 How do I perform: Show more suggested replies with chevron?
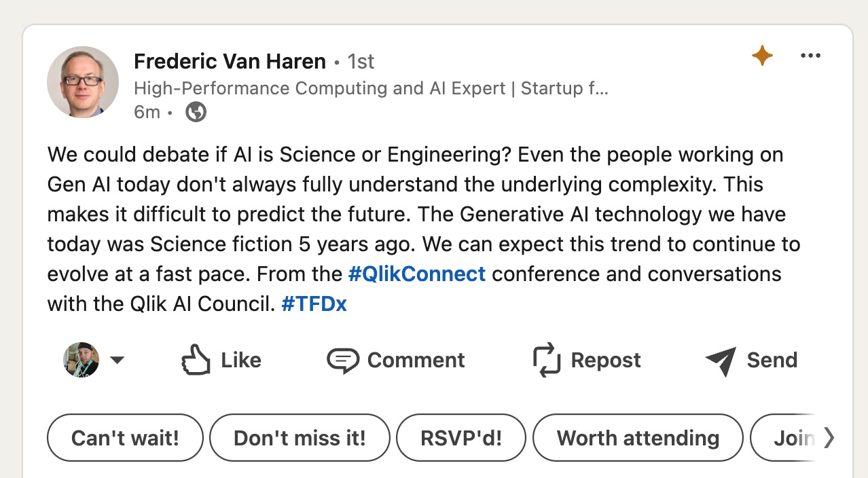829,438
